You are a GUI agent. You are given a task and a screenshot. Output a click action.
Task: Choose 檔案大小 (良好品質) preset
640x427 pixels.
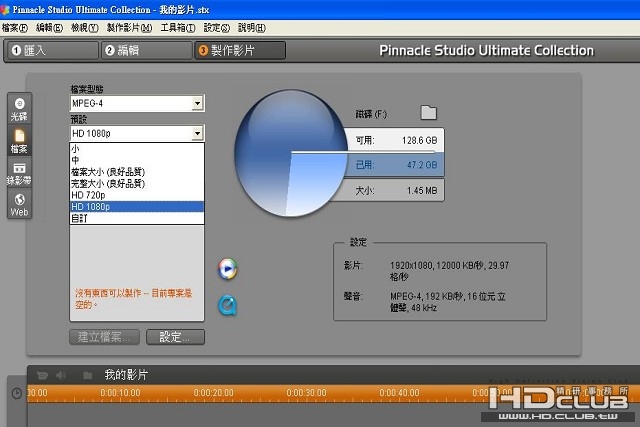(137, 172)
